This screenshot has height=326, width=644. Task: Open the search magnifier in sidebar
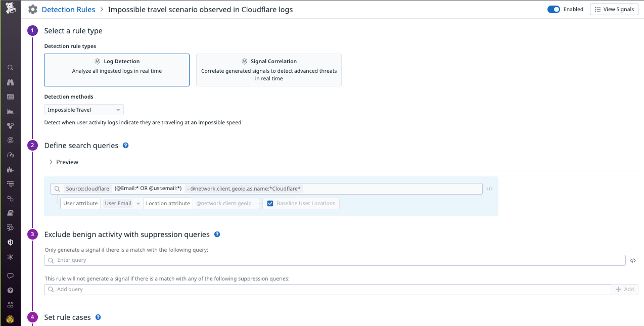[10, 68]
